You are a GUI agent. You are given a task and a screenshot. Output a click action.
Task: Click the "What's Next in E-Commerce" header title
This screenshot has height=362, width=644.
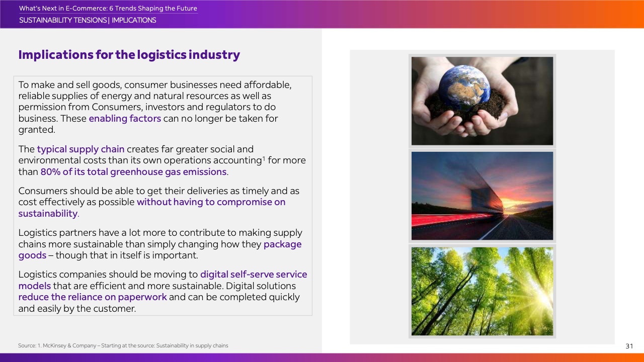tap(108, 9)
